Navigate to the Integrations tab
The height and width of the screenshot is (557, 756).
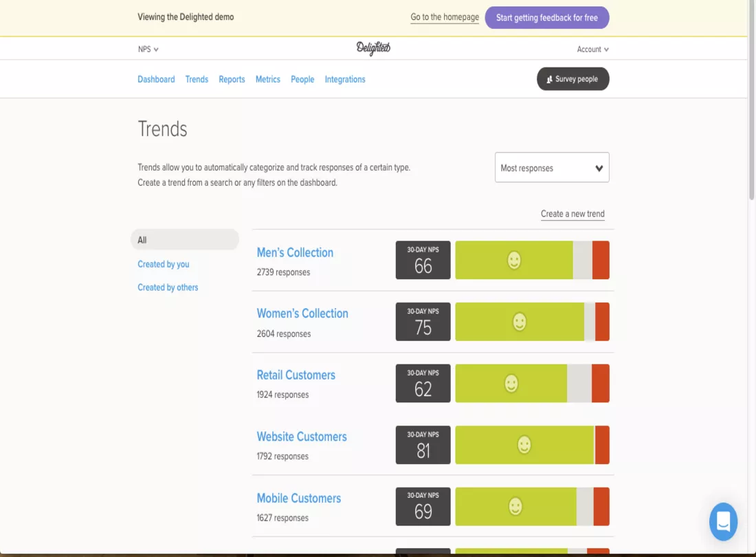pos(345,79)
